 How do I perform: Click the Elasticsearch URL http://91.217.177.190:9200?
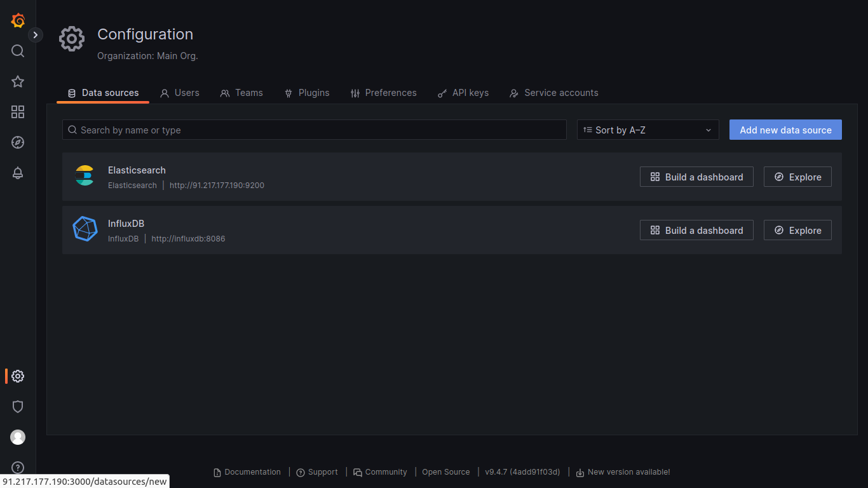tap(217, 186)
